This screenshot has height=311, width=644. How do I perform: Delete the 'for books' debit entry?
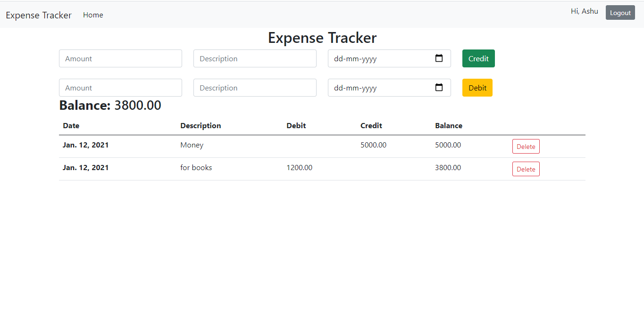[526, 169]
